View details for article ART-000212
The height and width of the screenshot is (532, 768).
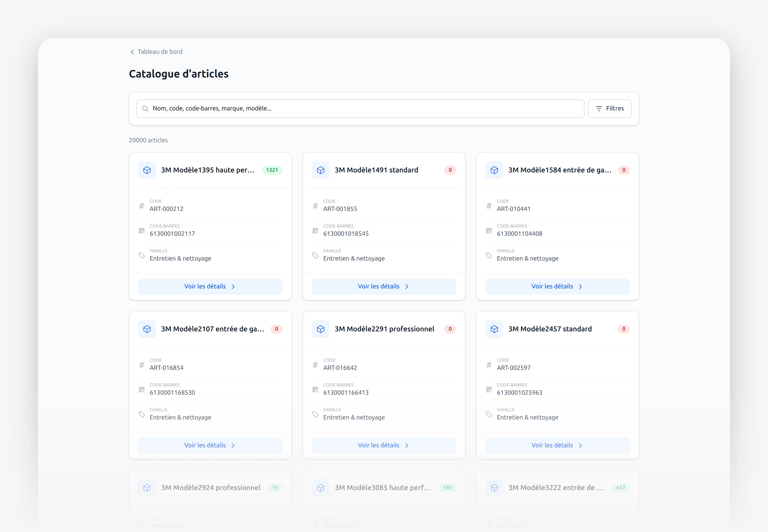tap(210, 287)
